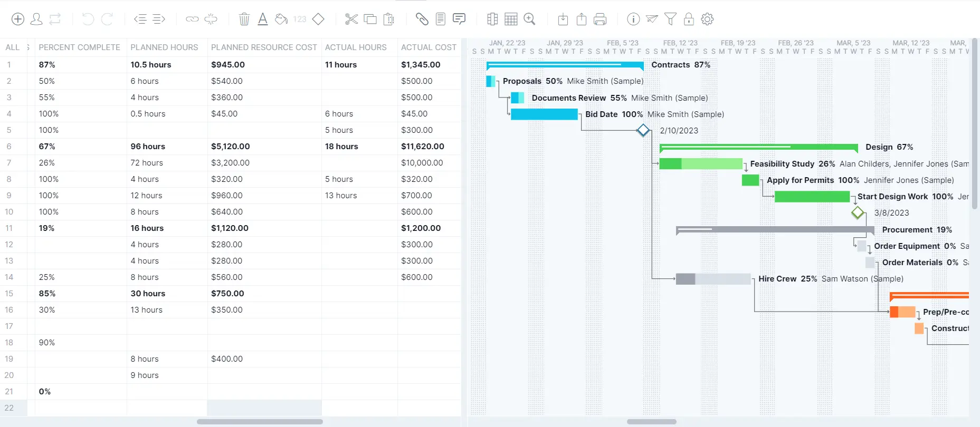The height and width of the screenshot is (427, 980).
Task: Click the Hire Crew gray task bar
Action: point(713,279)
